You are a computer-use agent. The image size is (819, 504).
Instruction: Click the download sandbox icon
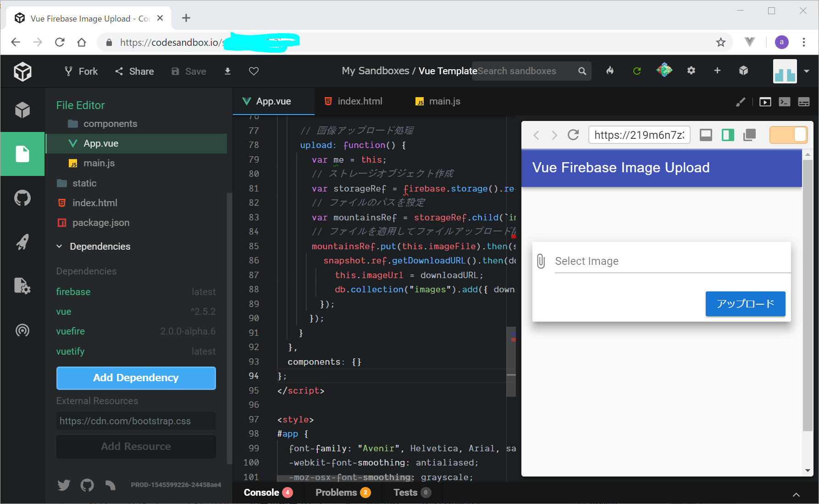point(227,71)
